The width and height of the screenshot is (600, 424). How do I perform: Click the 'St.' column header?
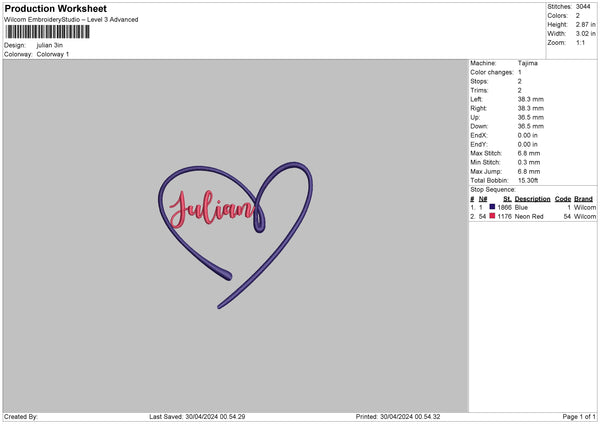point(507,199)
